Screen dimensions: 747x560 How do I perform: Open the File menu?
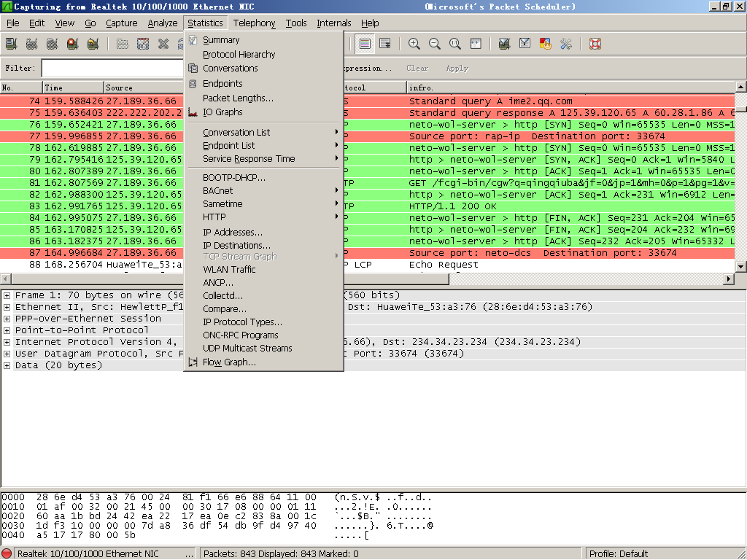tap(13, 23)
